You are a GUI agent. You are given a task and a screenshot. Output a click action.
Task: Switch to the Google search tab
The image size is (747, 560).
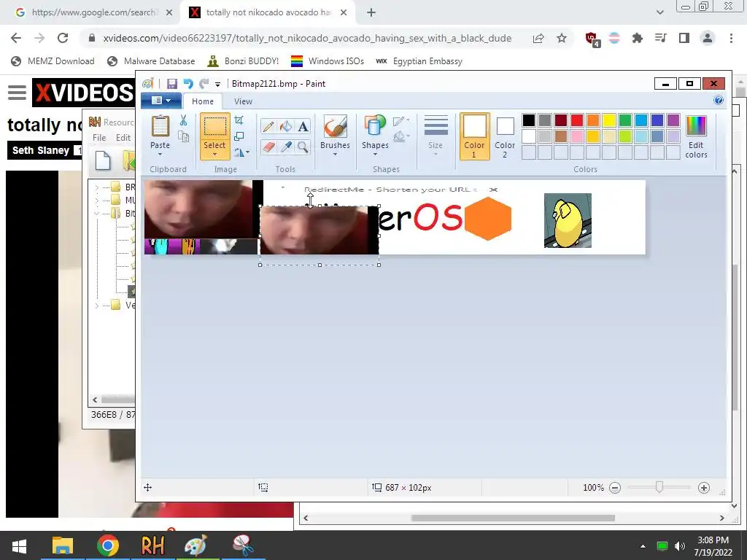coord(93,12)
